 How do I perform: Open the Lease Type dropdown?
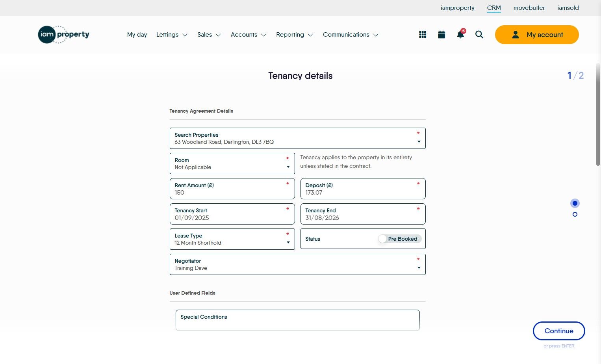click(288, 243)
